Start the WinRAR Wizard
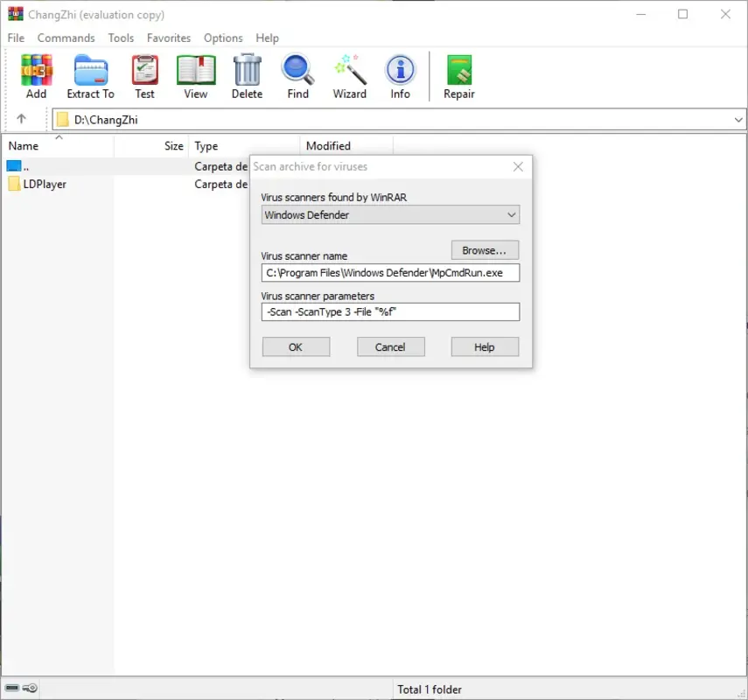The image size is (748, 700). 348,75
